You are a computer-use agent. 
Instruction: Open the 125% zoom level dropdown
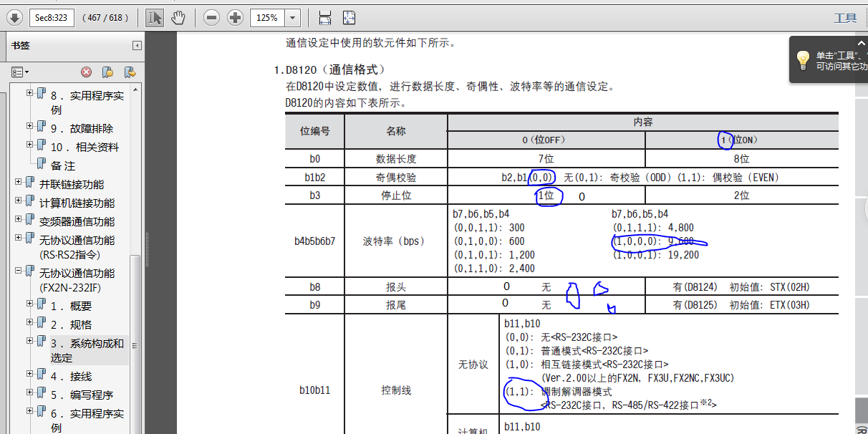coord(292,18)
